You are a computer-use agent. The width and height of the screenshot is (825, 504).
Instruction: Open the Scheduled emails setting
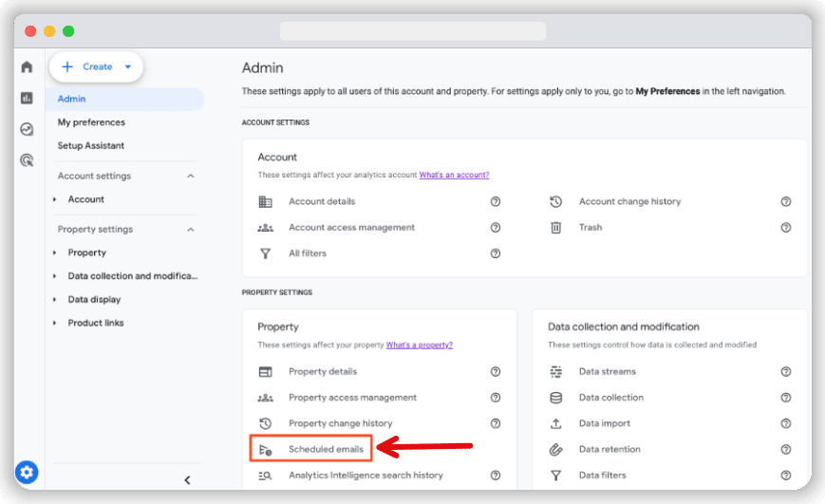[x=326, y=449]
